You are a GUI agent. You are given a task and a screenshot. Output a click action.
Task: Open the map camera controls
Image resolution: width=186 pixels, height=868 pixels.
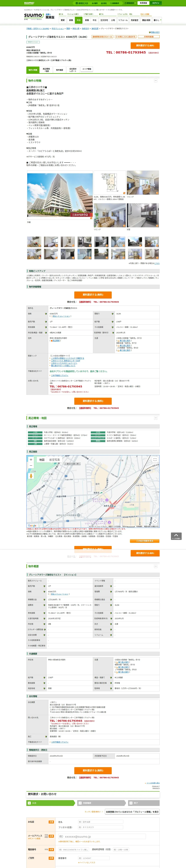click(155, 521)
